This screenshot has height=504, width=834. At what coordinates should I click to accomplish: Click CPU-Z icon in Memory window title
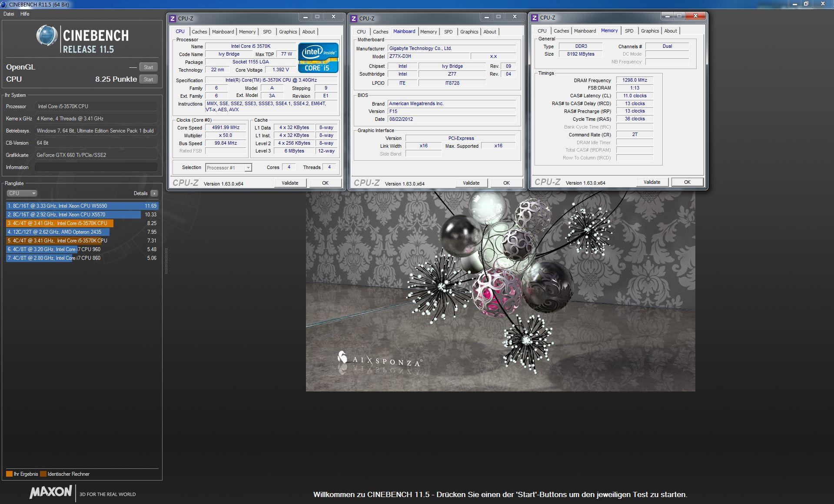[x=535, y=18]
